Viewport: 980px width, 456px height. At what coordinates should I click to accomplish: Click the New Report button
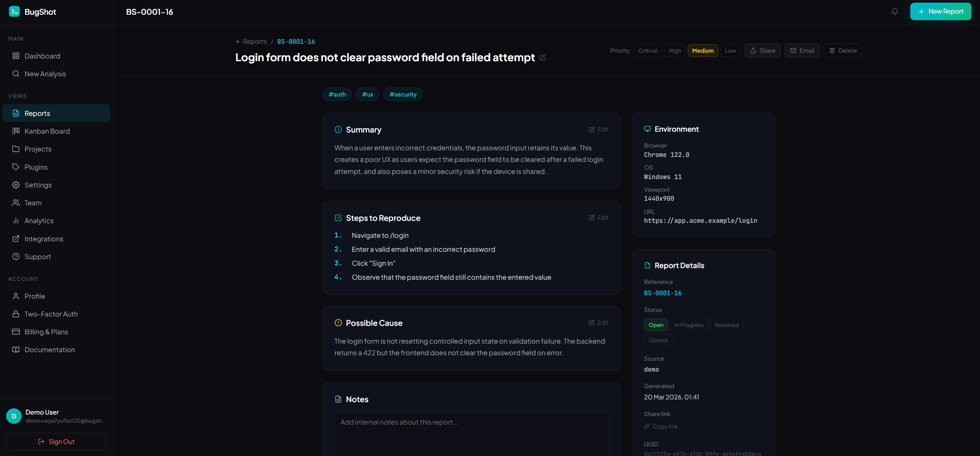940,12
